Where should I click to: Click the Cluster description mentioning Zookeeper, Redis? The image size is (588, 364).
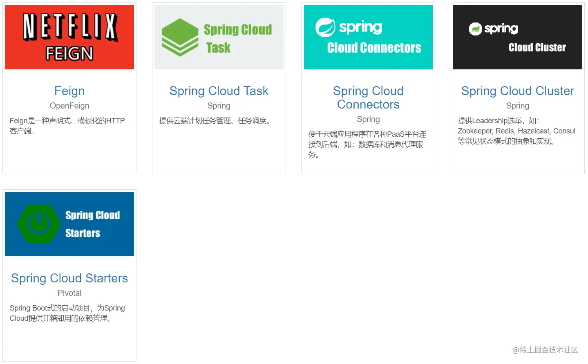516,131
